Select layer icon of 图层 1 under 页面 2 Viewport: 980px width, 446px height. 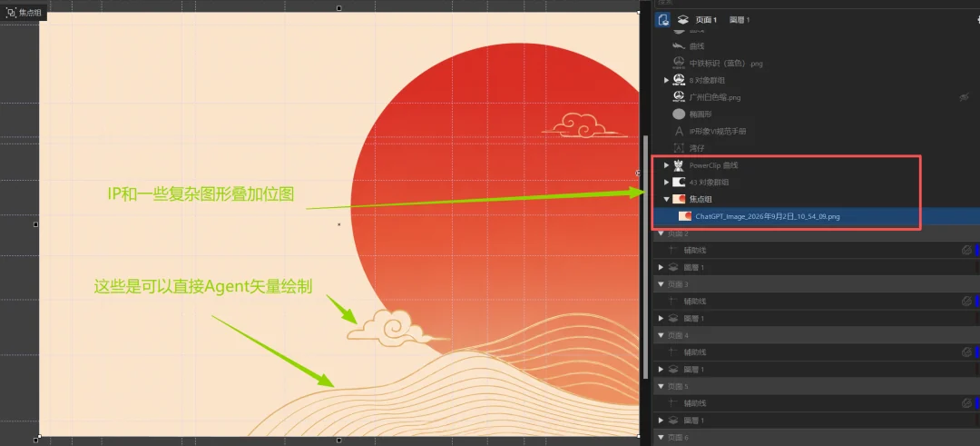point(673,267)
